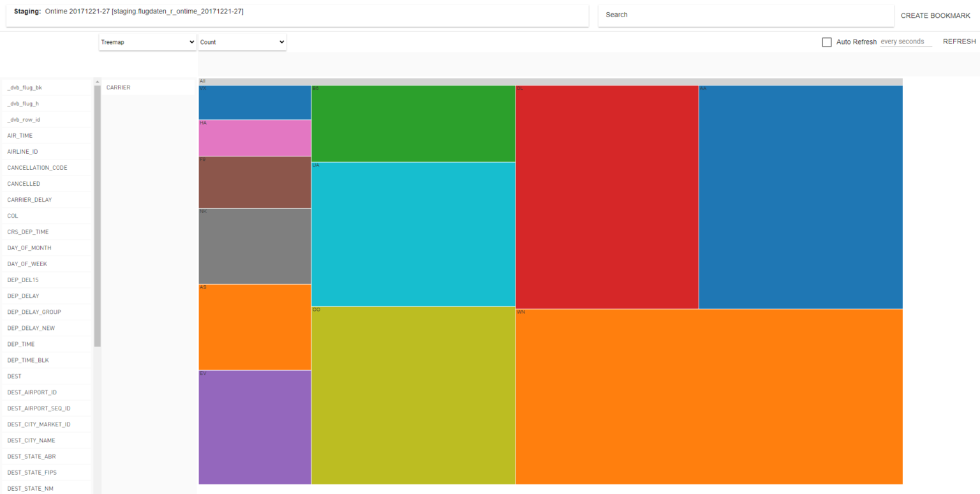Click CREATE BOOKMARK
This screenshot has width=980, height=494.
[935, 15]
